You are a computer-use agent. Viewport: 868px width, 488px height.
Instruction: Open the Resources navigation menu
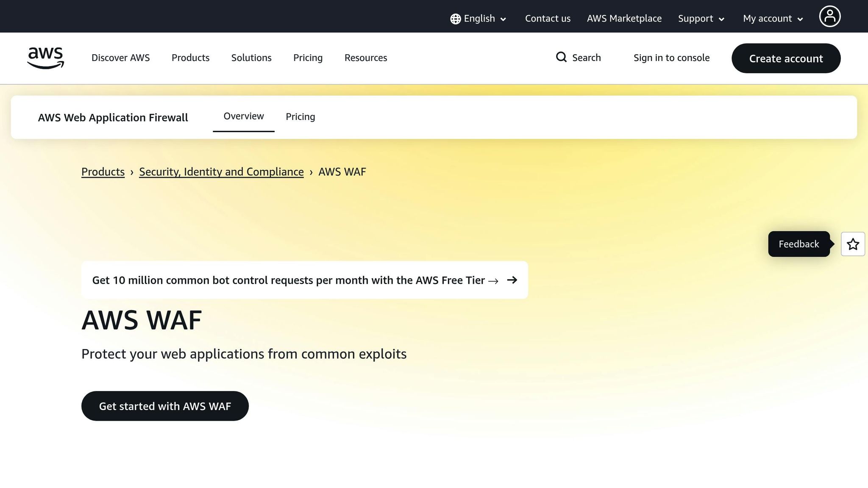(x=365, y=58)
